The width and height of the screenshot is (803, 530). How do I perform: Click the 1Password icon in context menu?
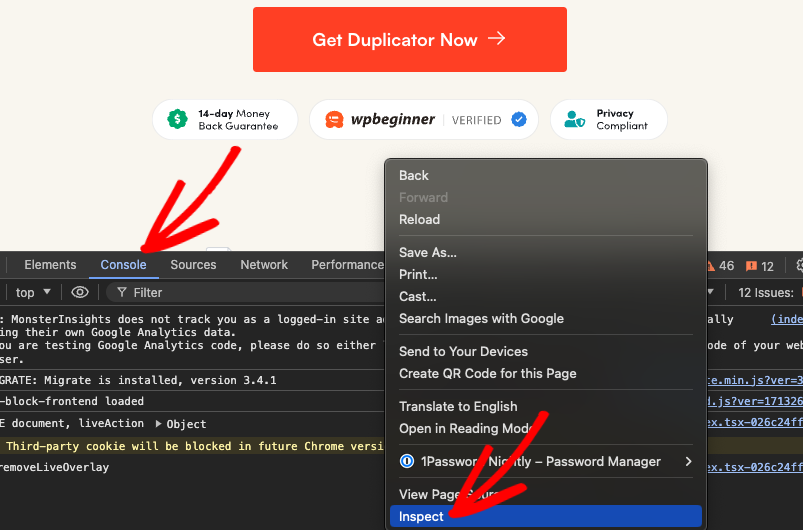click(x=407, y=461)
